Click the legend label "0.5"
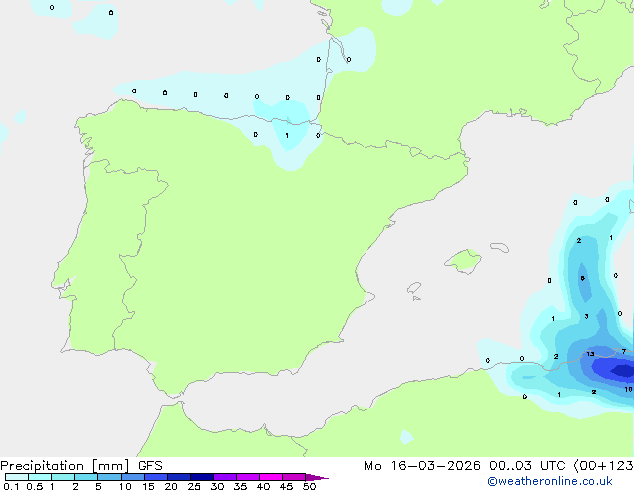Viewport: 634px width, 490px height. (x=34, y=486)
